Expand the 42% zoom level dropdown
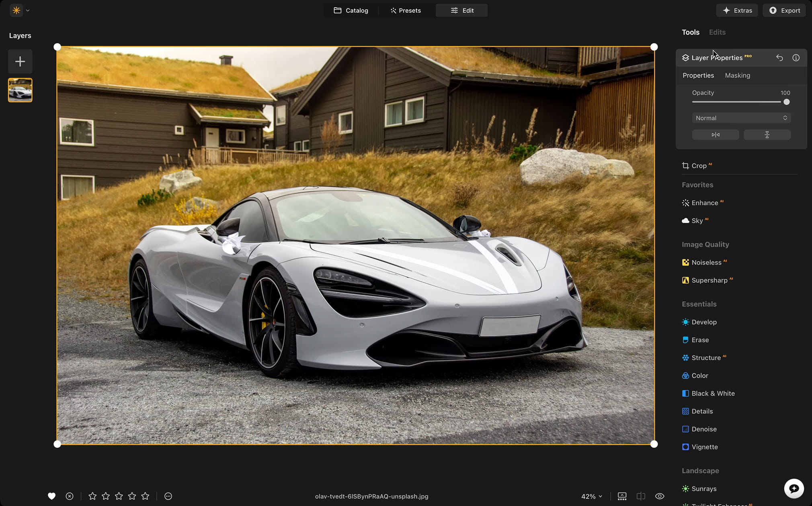Viewport: 812px width, 506px height. (x=592, y=496)
